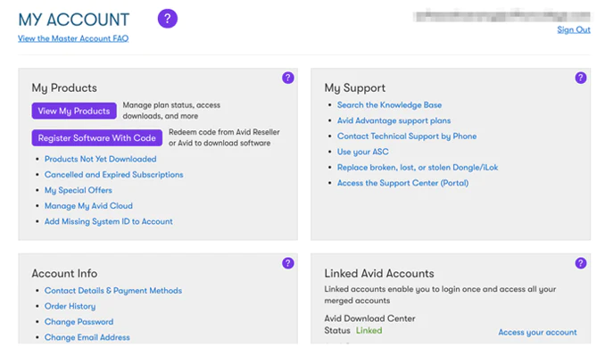The width and height of the screenshot is (605, 364).
Task: Open Contact Details & Payment Methods
Action: click(x=113, y=291)
